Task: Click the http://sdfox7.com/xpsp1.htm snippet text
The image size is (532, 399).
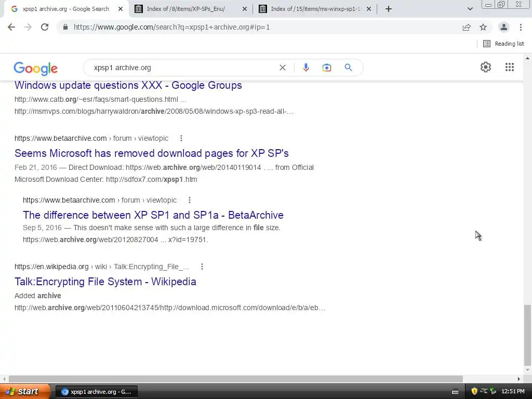Action: [x=151, y=179]
